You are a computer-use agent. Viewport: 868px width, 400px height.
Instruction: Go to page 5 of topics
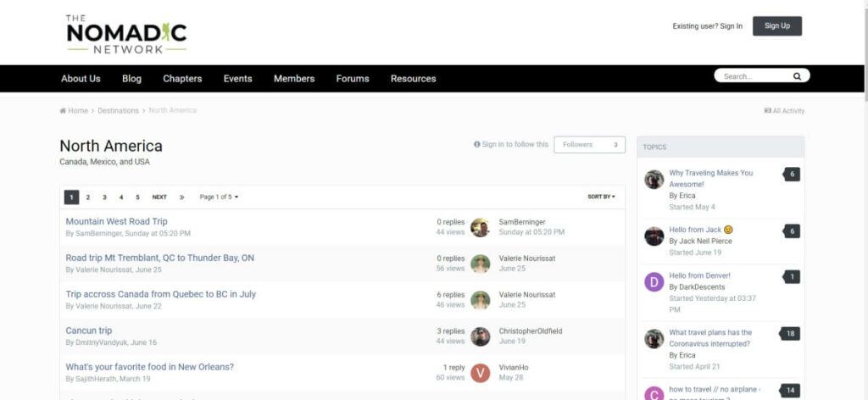137,197
